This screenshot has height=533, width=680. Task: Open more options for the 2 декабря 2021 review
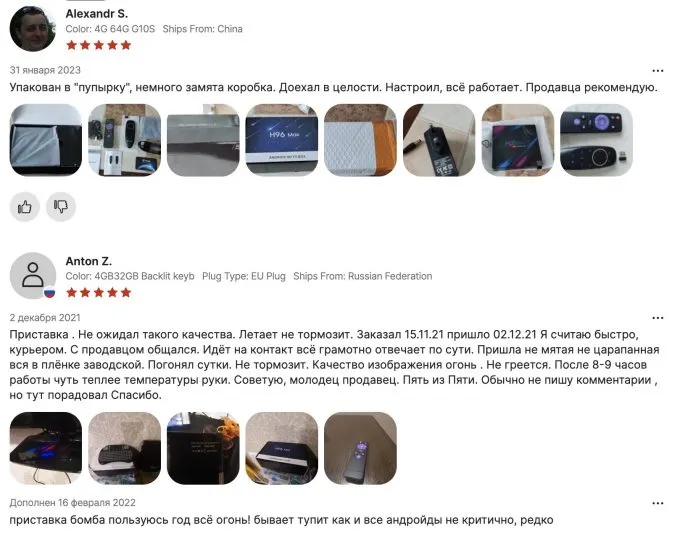657,318
